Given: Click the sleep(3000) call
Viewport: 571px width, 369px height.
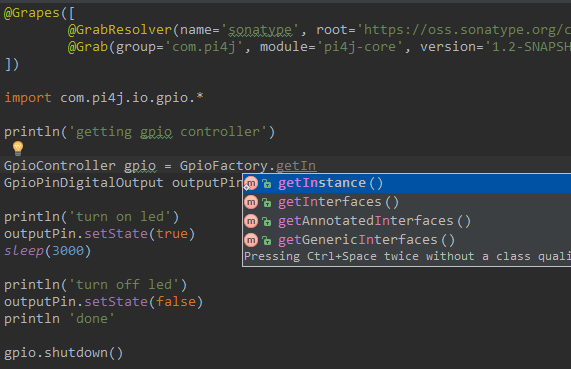Looking at the screenshot, I should [47, 251].
